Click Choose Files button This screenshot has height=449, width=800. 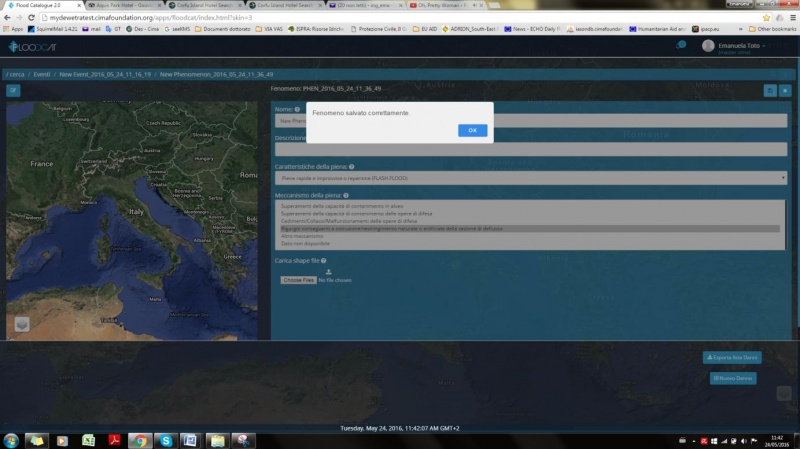(298, 280)
